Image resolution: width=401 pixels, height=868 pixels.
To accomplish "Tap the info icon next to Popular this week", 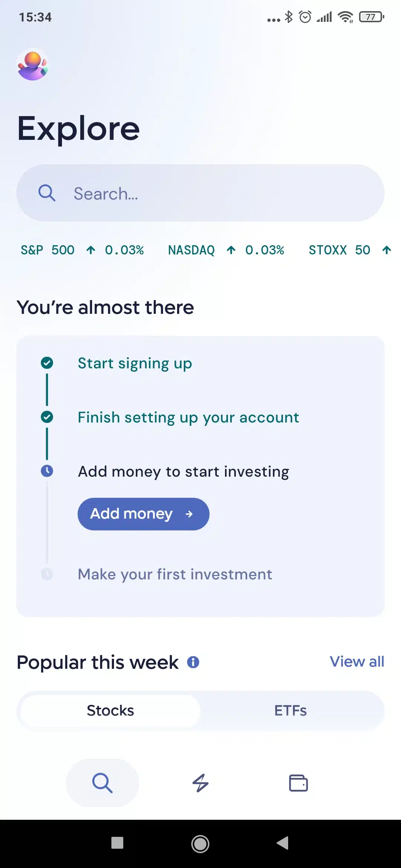I will coord(193,662).
